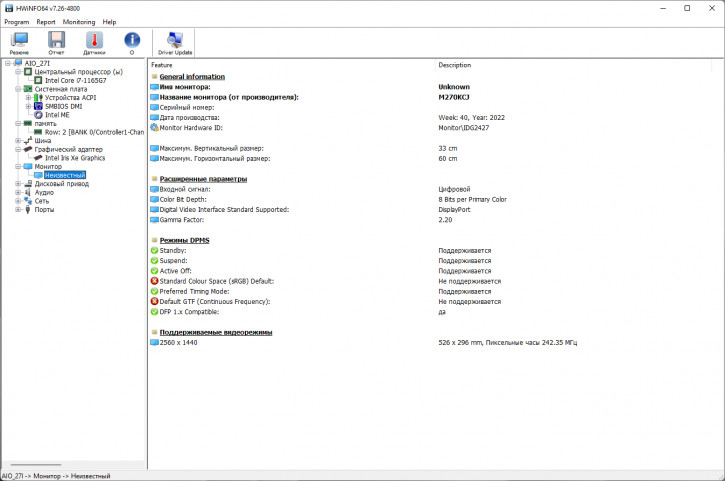Click the Серийный номер row label
This screenshot has width=725, height=481.
tap(187, 107)
